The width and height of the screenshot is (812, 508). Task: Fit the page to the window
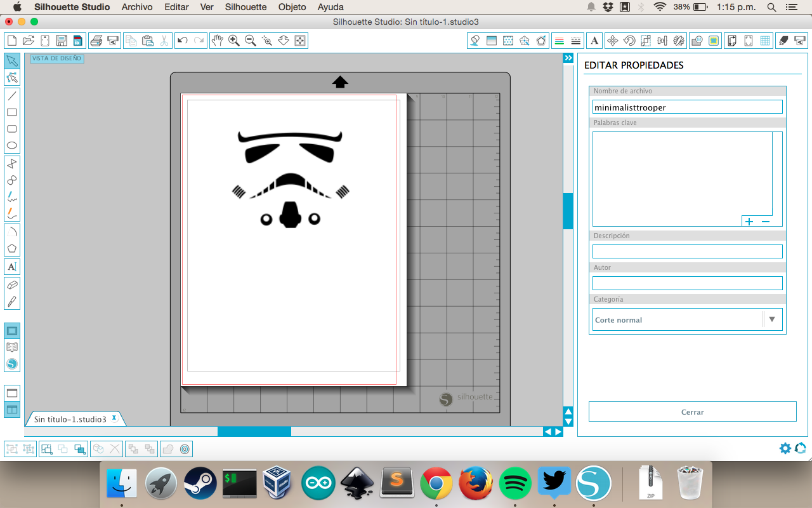pyautogui.click(x=300, y=41)
